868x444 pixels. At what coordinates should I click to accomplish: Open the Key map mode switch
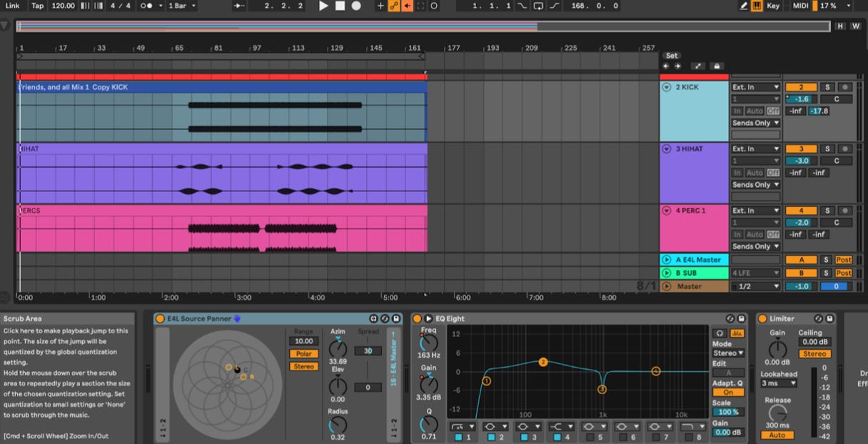point(773,6)
